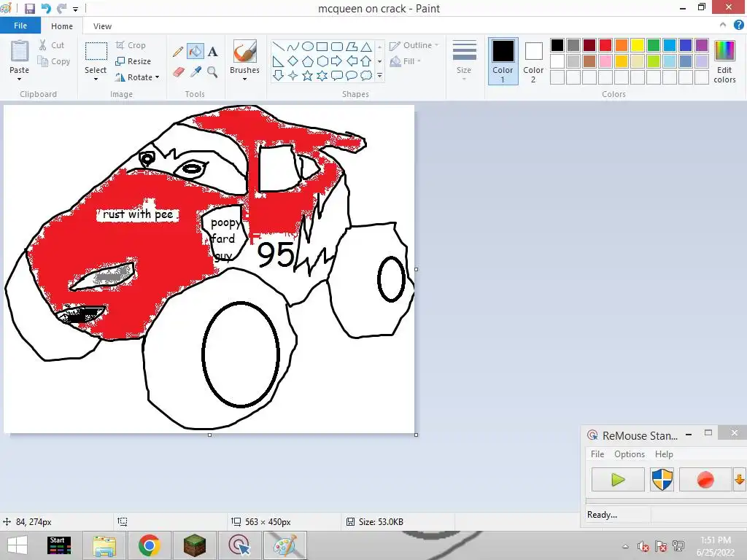Click ReMouse red Record button
This screenshot has width=747, height=560.
[x=705, y=480]
